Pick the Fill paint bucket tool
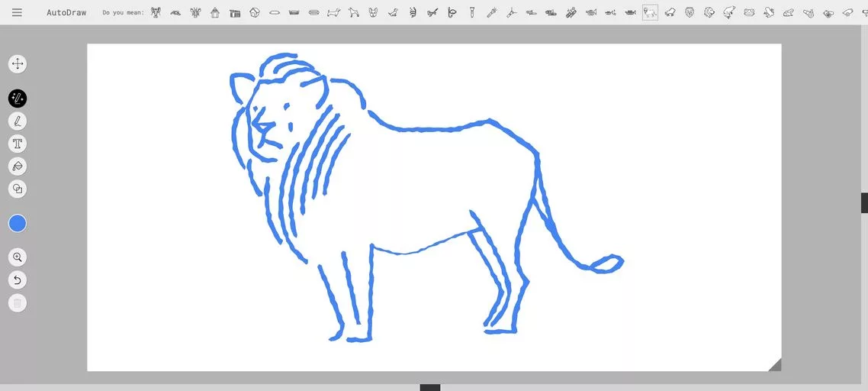This screenshot has width=868, height=391. [18, 166]
